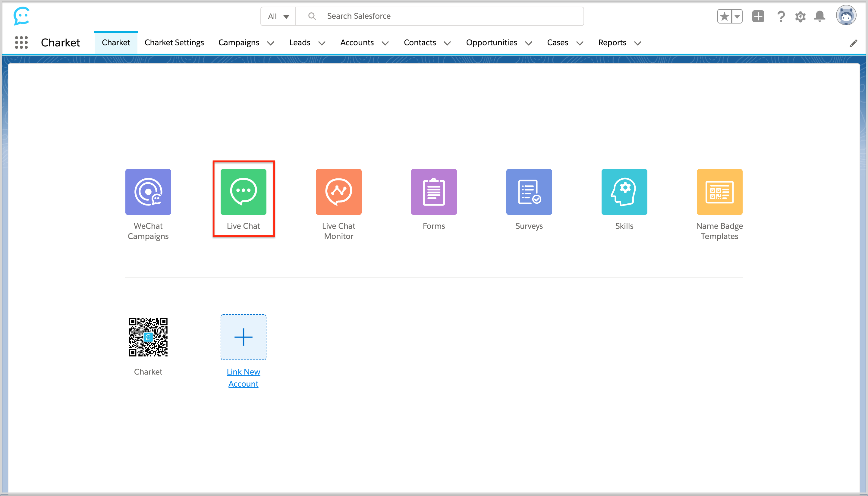Expand the Cases tab chevron
Screen dimensions: 868x496
[580, 43]
